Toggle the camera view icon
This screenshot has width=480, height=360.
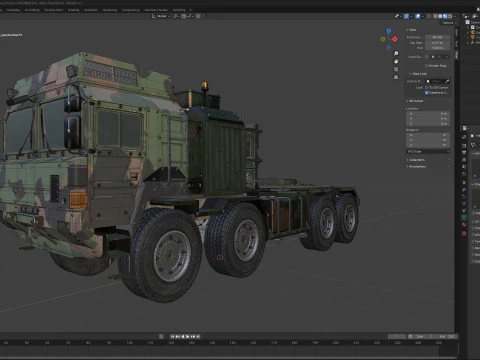pyautogui.click(x=396, y=69)
